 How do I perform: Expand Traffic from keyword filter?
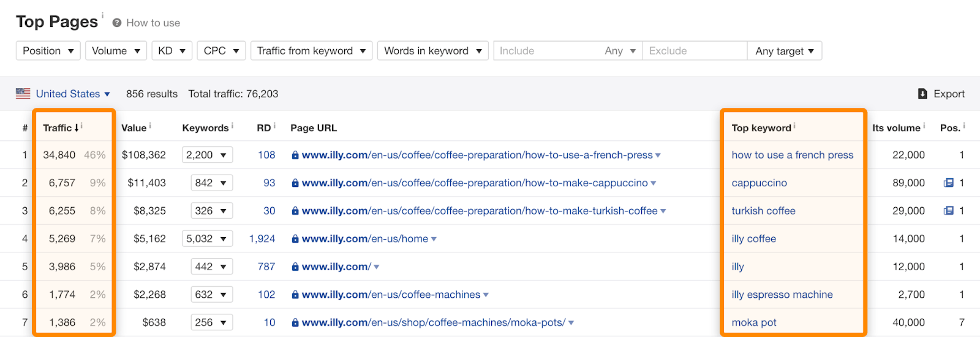coord(311,51)
